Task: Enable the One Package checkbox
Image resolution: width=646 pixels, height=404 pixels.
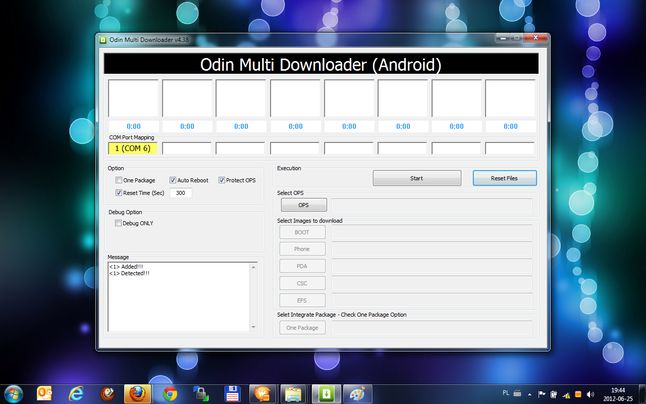Action: click(119, 180)
